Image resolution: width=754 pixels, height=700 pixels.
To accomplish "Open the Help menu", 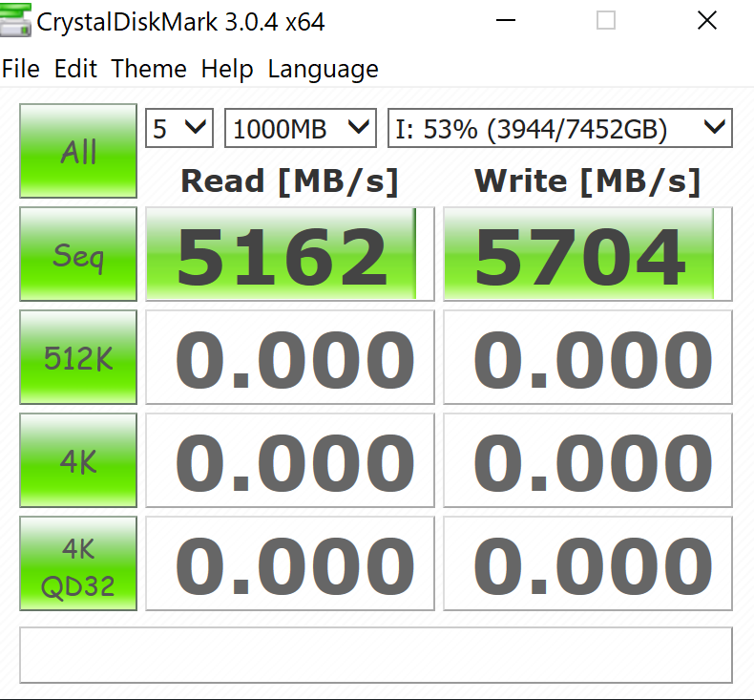I will pos(227,70).
